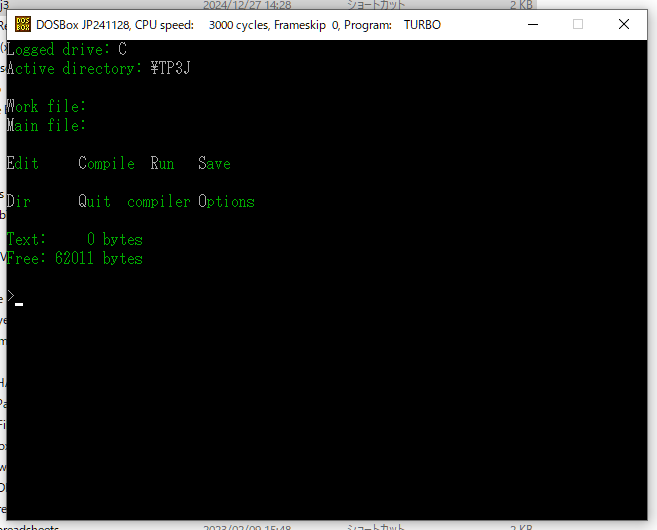Screen dimensions: 657x530
Task: Open compiler Options entry
Action: point(191,202)
